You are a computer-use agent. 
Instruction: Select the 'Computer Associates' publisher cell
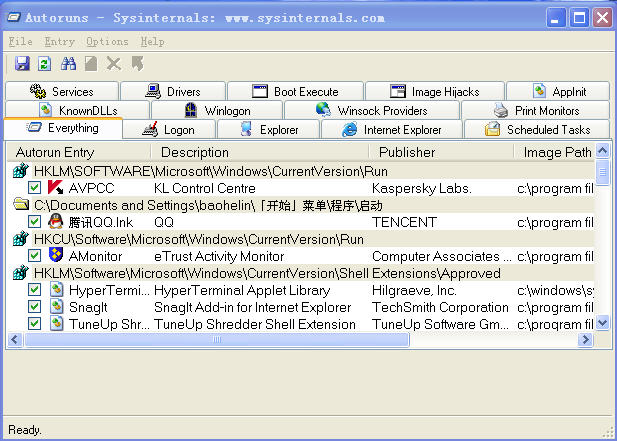[442, 256]
